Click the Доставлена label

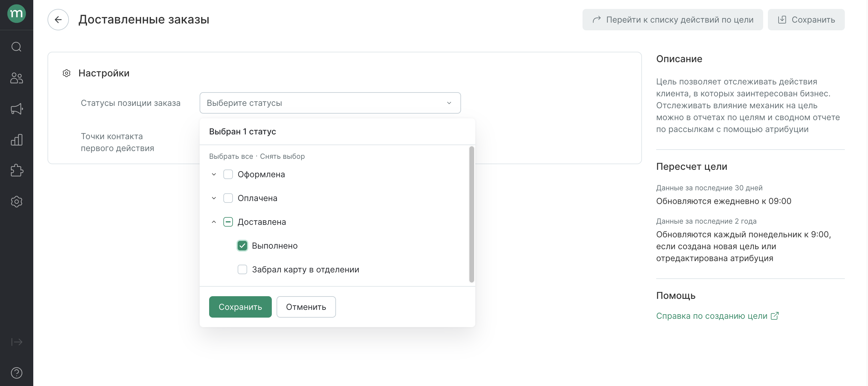[x=261, y=222]
